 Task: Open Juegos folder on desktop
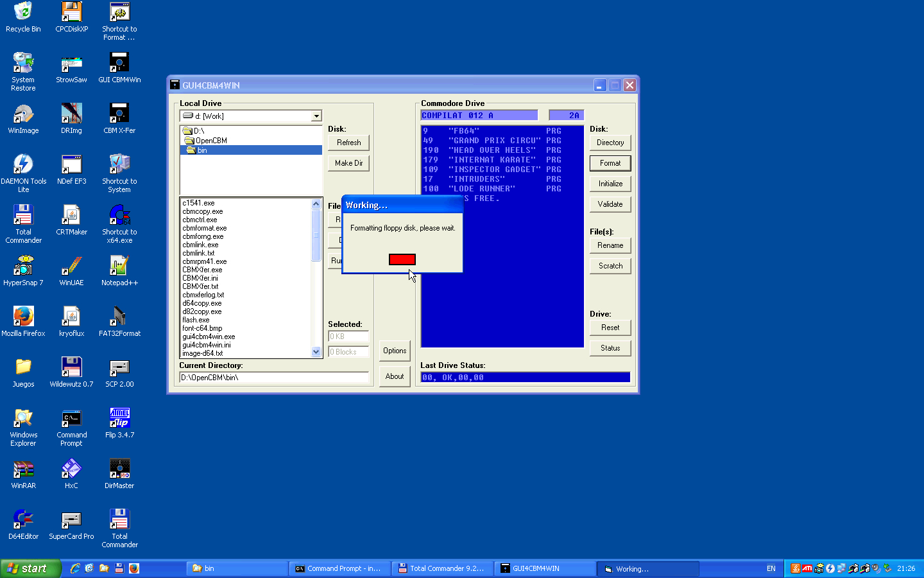tap(23, 372)
